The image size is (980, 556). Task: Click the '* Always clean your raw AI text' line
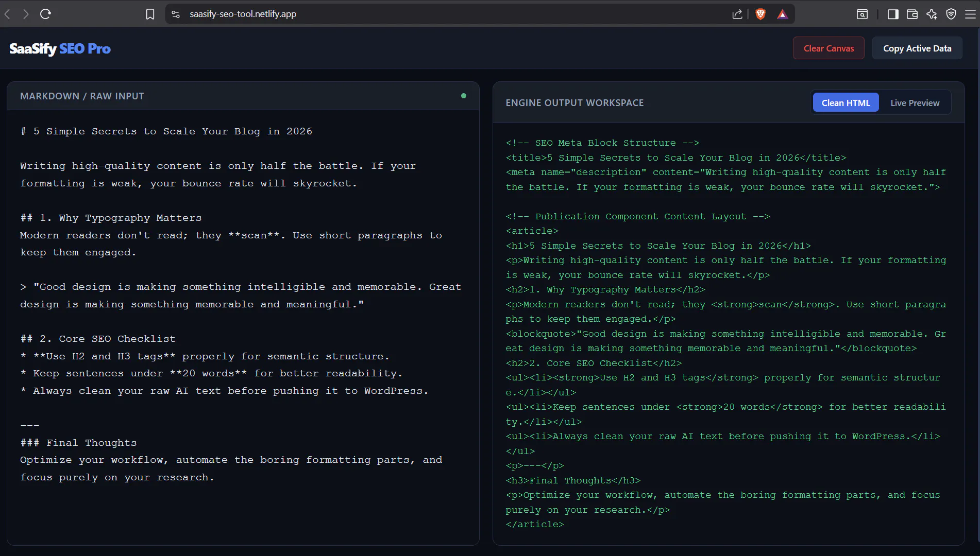click(224, 391)
